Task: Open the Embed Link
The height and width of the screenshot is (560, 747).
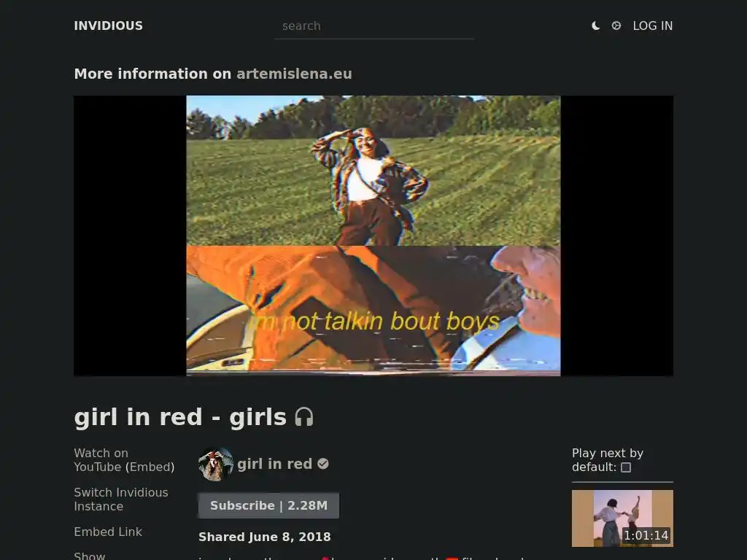Action: (108, 532)
